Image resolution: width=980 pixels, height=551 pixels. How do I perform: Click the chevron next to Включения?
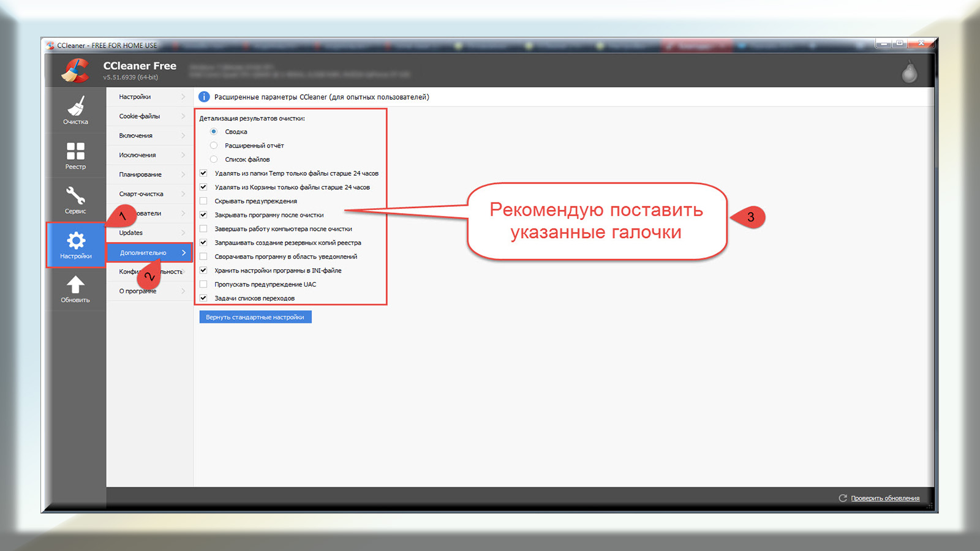click(183, 136)
